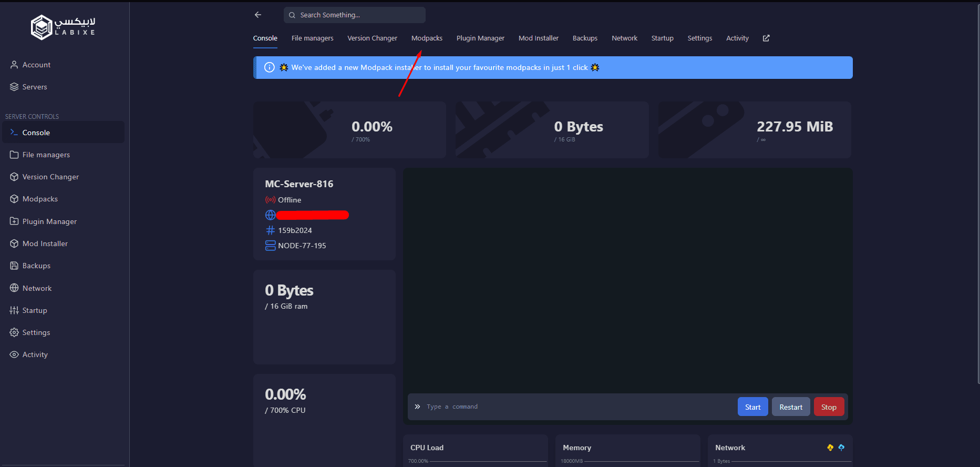The width and height of the screenshot is (980, 467).
Task: Click the Servers layers icon in sidebar
Action: click(14, 87)
